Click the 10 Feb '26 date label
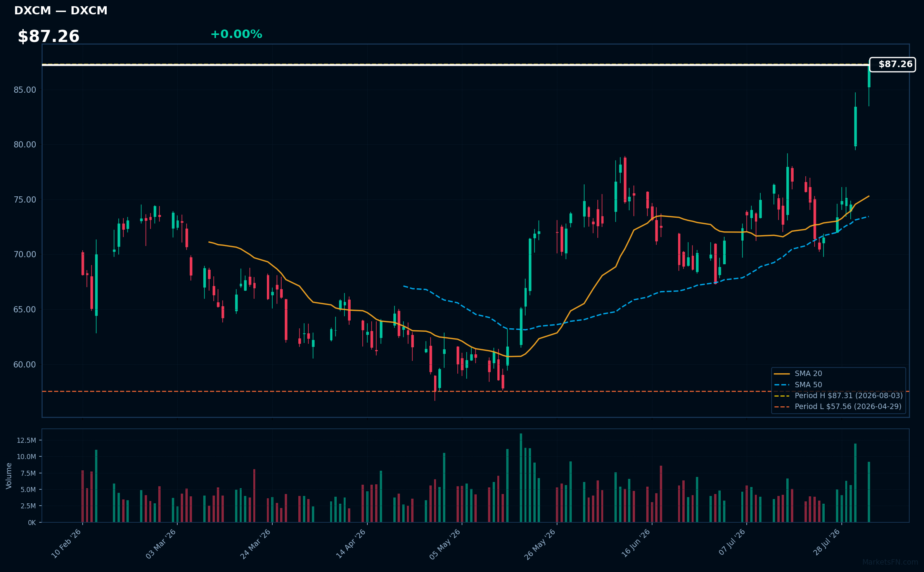 click(x=66, y=544)
